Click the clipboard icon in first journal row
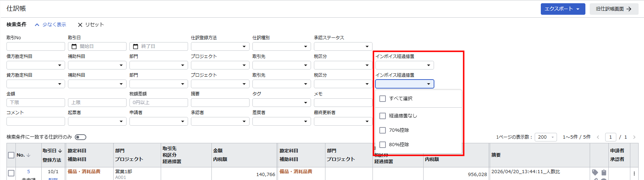 [x=604, y=172]
